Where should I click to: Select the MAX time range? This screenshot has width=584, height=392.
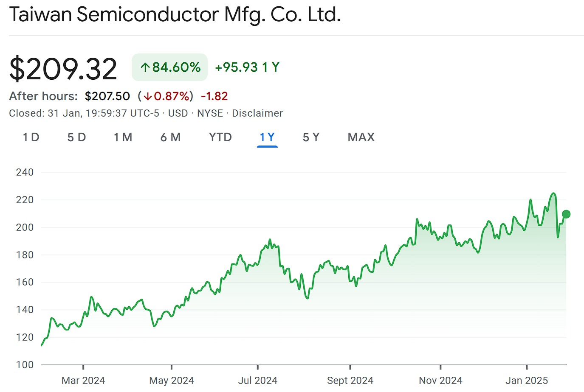coord(361,137)
